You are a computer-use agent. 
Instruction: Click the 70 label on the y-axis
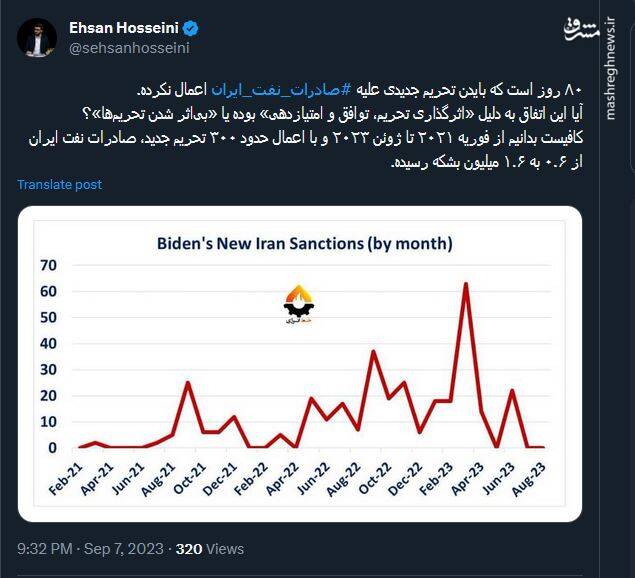coord(49,265)
